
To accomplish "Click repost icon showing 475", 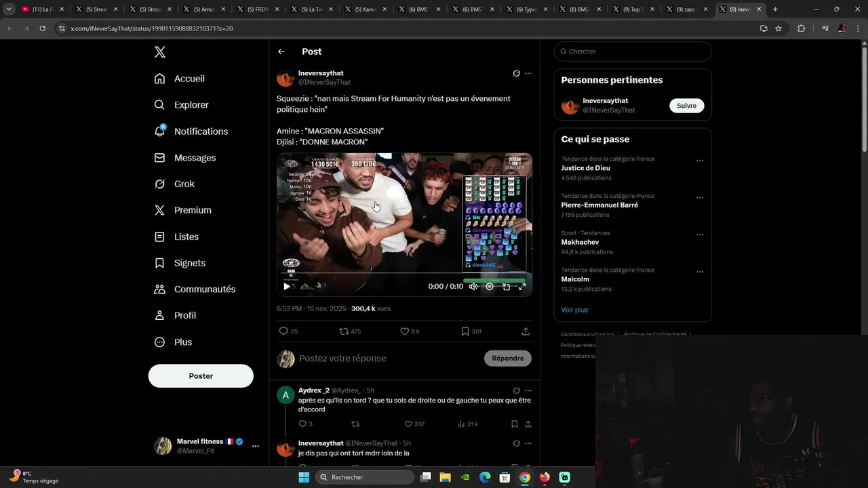I will [x=344, y=331].
